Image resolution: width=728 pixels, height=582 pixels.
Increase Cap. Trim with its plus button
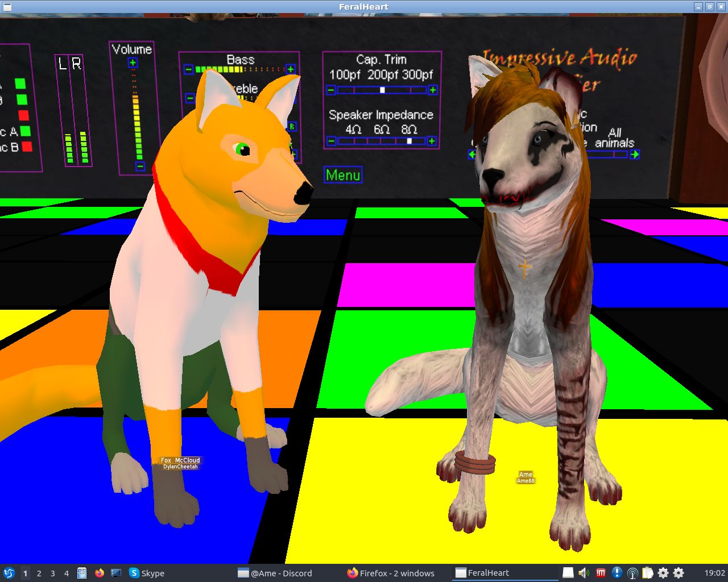[433, 90]
